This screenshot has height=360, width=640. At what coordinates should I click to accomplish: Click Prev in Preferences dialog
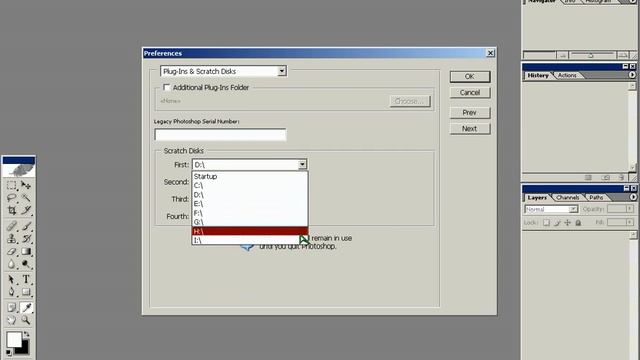[x=470, y=113]
